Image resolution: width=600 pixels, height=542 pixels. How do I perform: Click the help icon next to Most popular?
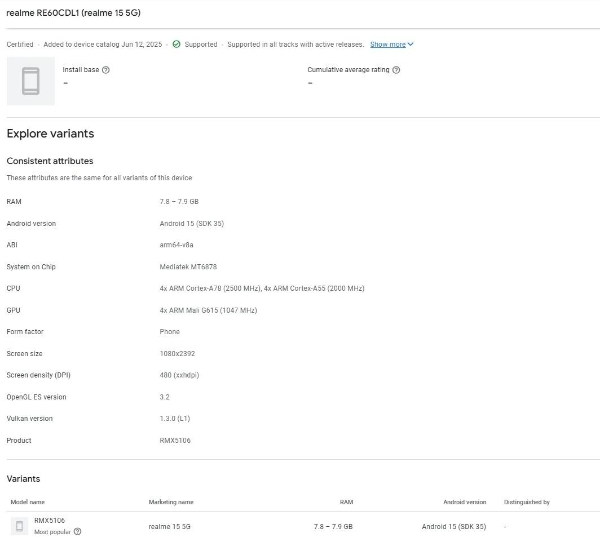tap(77, 532)
